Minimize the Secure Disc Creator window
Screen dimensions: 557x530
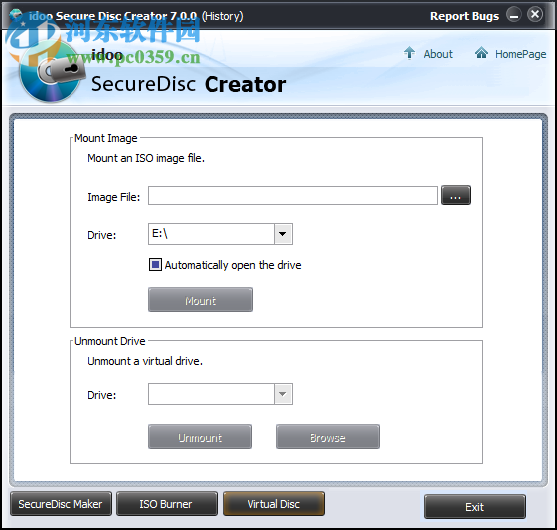(513, 15)
